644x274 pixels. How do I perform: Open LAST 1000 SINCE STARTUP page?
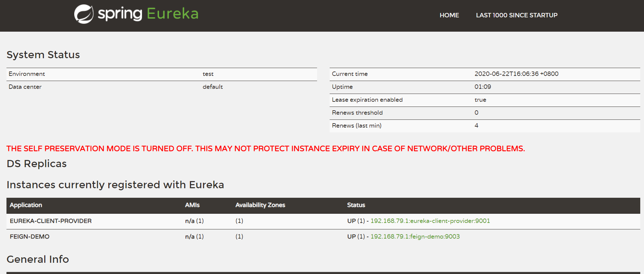pyautogui.click(x=517, y=15)
